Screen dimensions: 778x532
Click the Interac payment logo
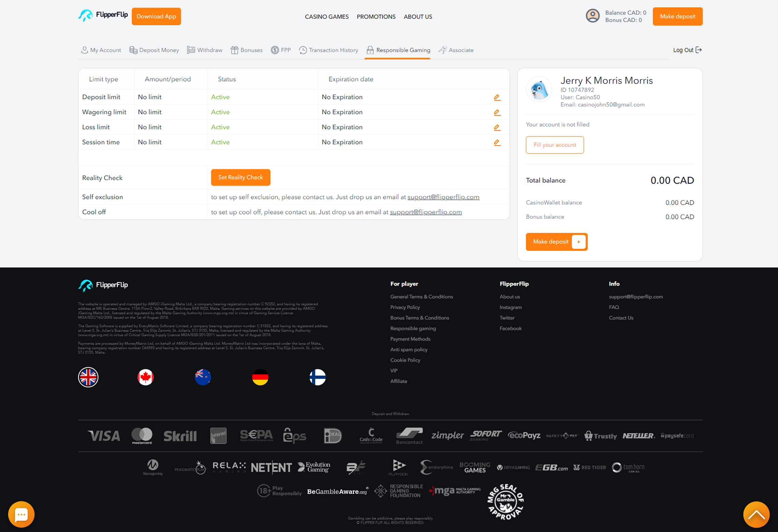point(218,435)
